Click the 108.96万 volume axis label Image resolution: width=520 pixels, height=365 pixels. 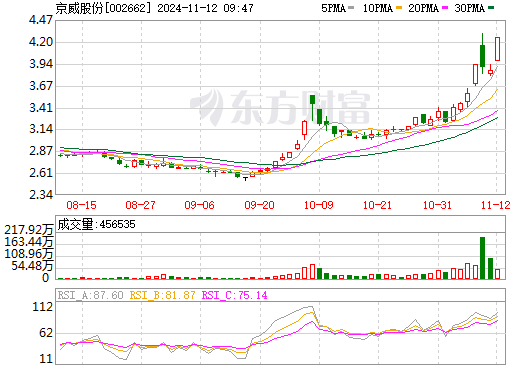click(29, 254)
